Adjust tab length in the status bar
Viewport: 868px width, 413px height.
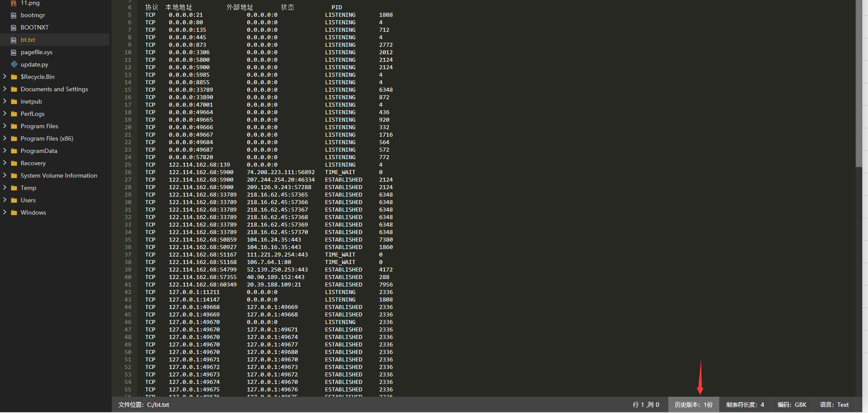745,405
